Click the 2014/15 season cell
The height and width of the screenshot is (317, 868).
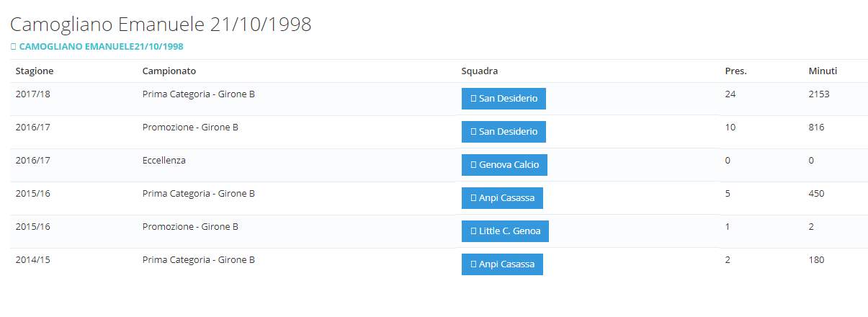pos(32,259)
